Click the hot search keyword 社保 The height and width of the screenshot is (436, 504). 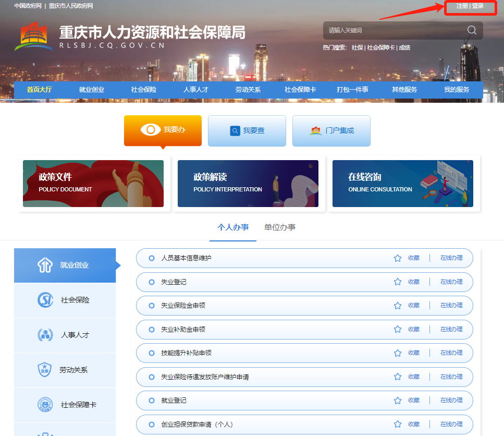[358, 47]
